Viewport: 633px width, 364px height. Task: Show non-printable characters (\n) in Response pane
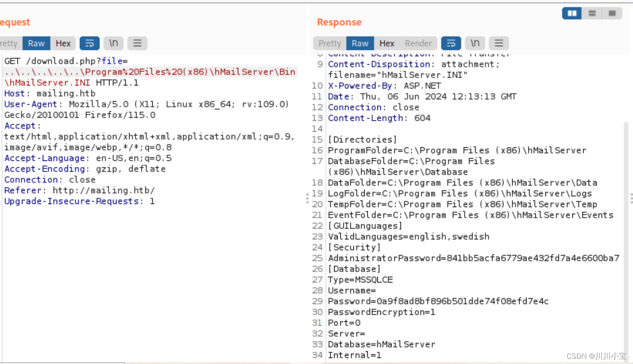pyautogui.click(x=475, y=43)
